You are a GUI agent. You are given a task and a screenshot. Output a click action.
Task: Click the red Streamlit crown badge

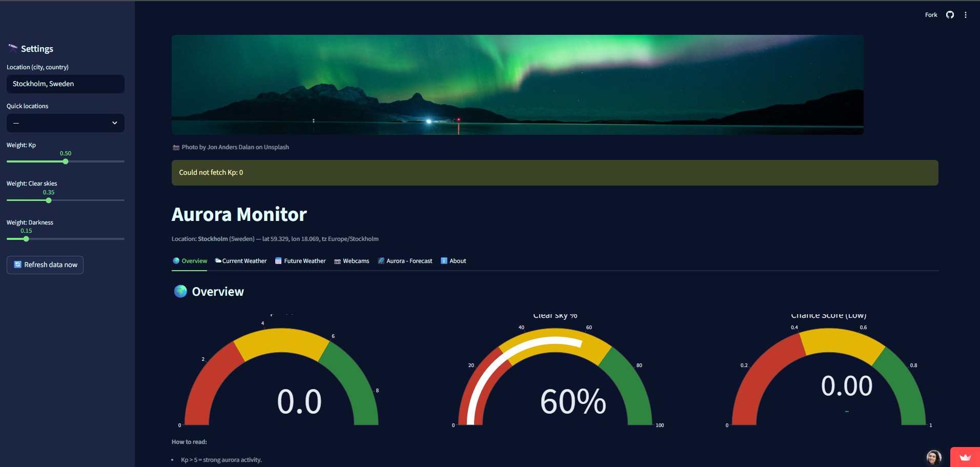(x=965, y=457)
